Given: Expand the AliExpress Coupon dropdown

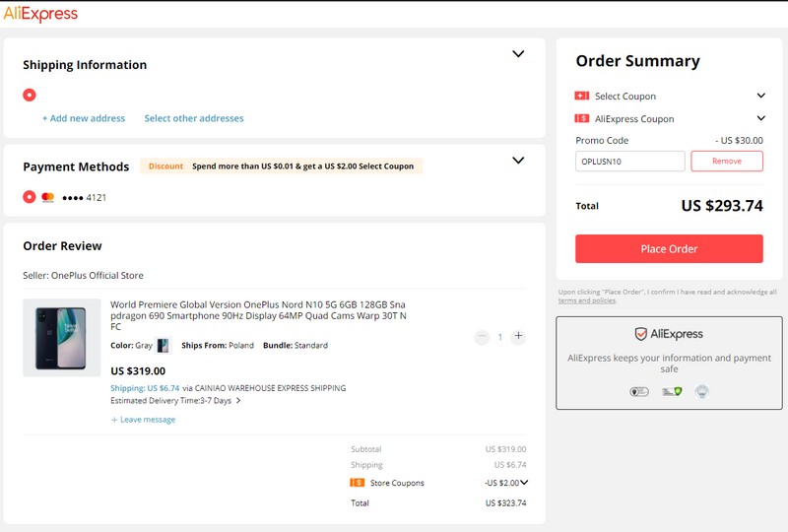Looking at the screenshot, I should point(760,118).
